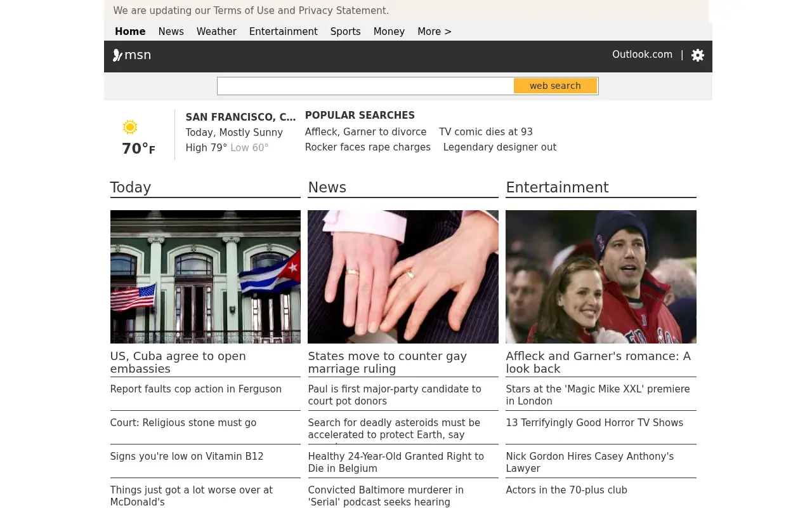The image size is (812, 508).
Task: Open 'Healthy 24-Year-Old Granted Right to Die' story
Action: pyautogui.click(x=396, y=462)
